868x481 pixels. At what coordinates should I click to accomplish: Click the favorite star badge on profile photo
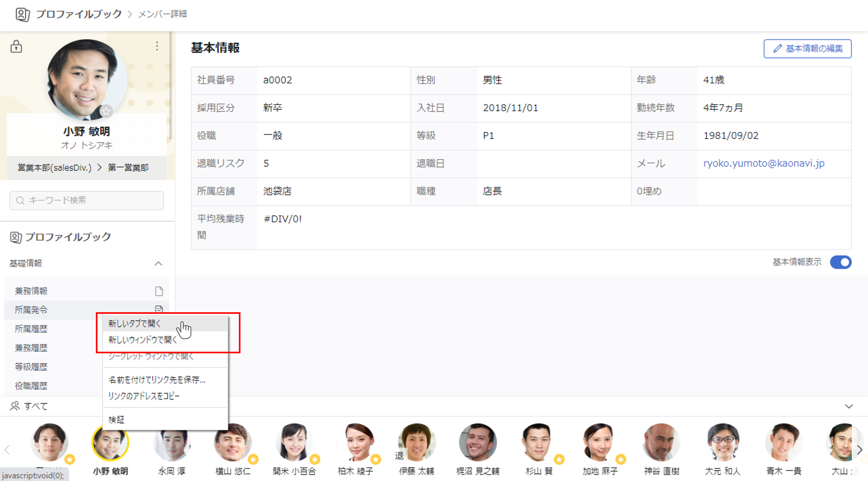(106, 111)
